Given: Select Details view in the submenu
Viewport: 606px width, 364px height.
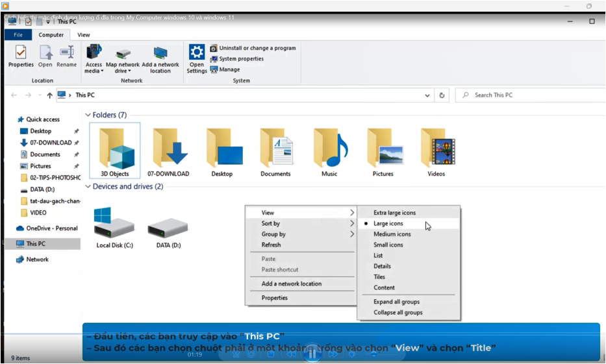Looking at the screenshot, I should (x=409, y=266).
